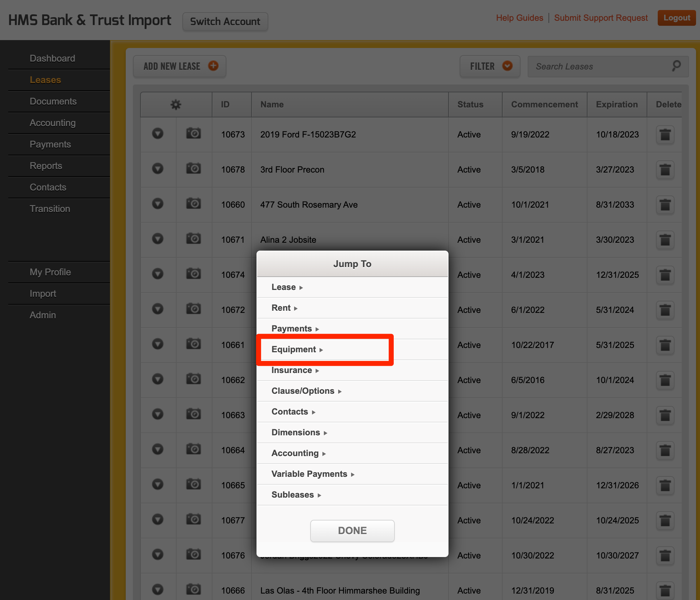Viewport: 700px width, 600px height.
Task: Open Rent submenu in Jump To
Action: (352, 308)
